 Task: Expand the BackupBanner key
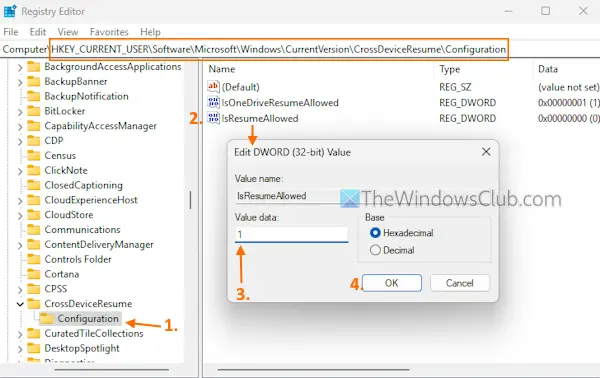coord(20,82)
